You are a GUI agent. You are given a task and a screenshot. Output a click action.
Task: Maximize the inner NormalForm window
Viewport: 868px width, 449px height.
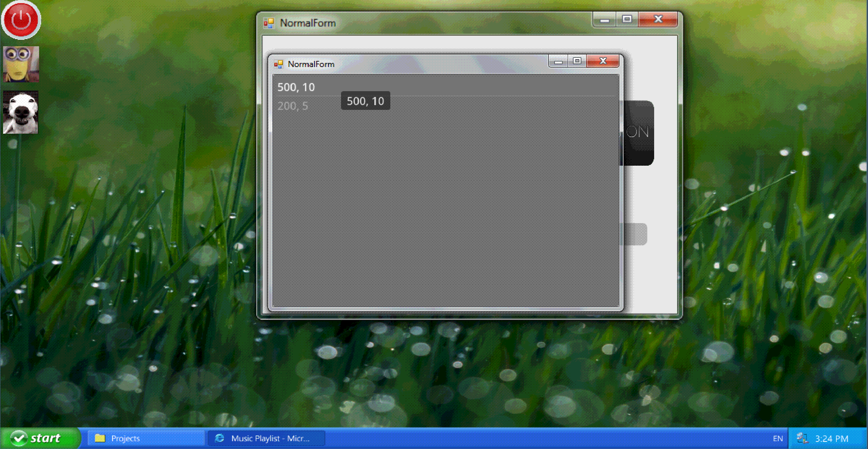click(577, 61)
